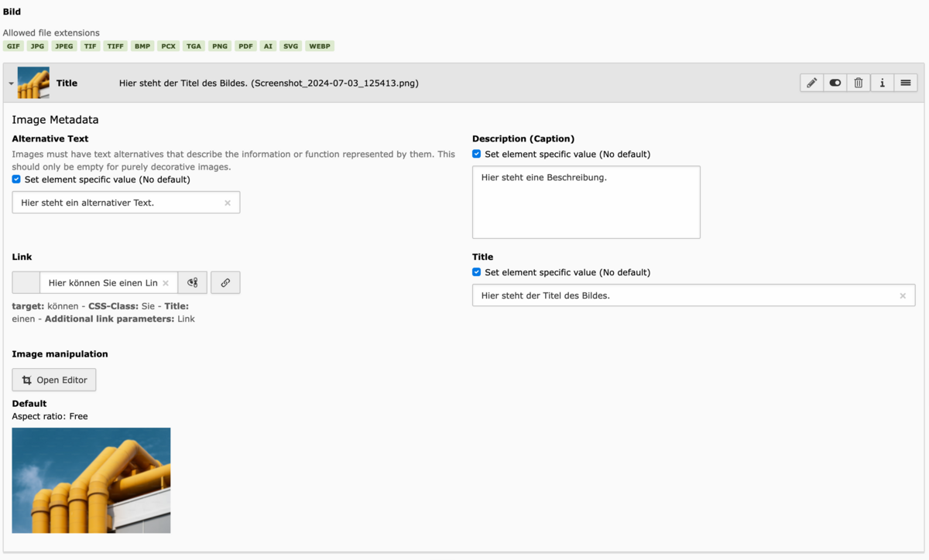929x560 pixels.
Task: Uncheck Alternative Text element specific value checkbox
Action: pos(16,179)
